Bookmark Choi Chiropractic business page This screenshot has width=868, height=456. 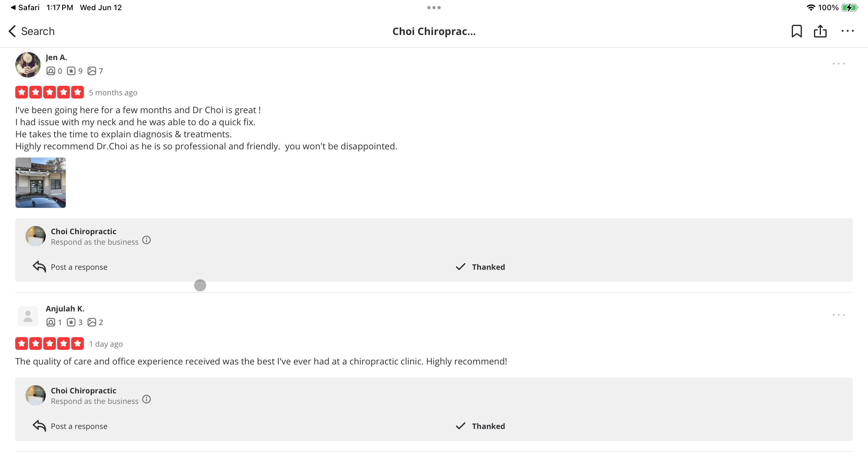click(796, 31)
